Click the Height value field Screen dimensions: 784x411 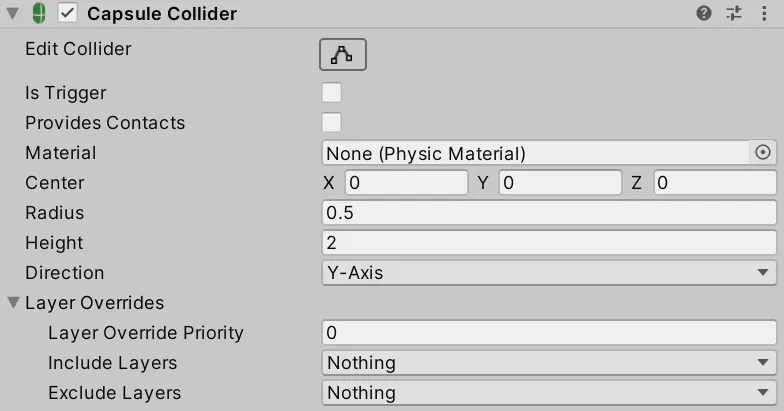[x=549, y=242]
